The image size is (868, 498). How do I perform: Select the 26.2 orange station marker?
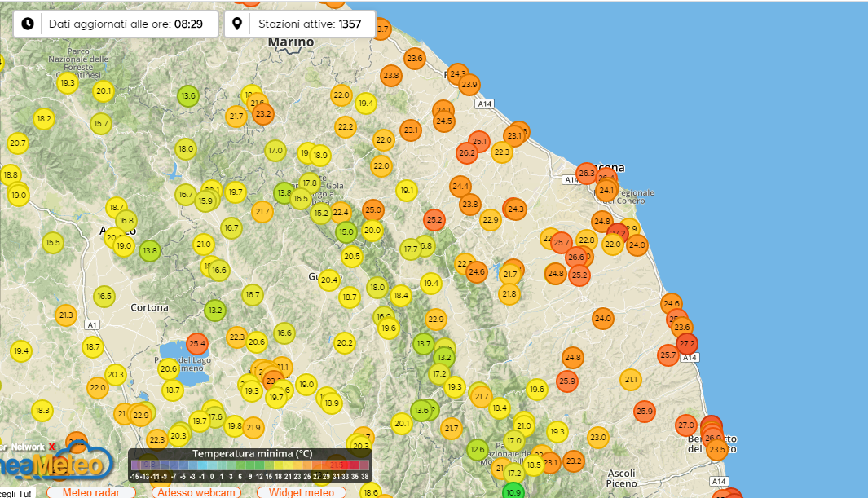pos(467,152)
